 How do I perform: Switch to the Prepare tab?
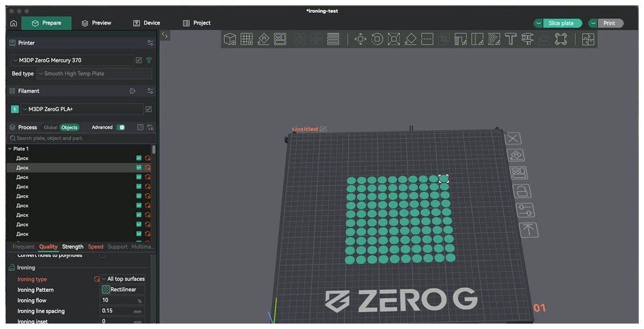point(46,23)
